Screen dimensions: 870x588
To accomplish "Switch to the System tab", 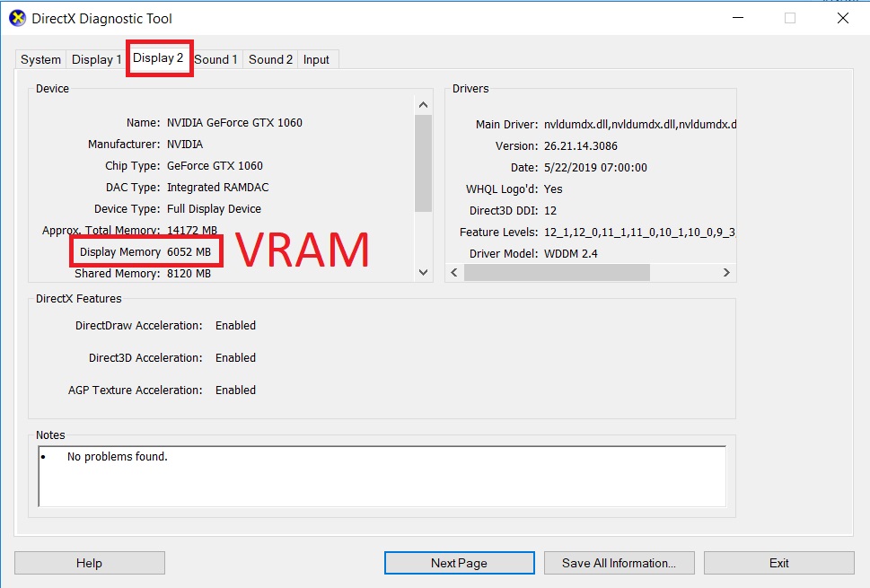I will (x=40, y=59).
